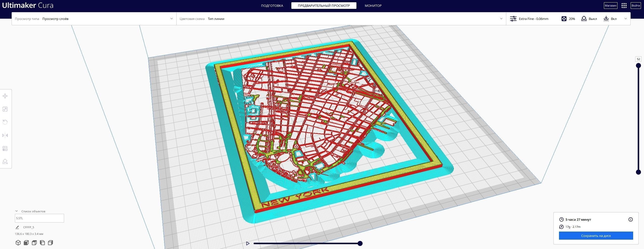Select the ПРЕДВАРИТЕЛЬНЫЙ ПРОСМОТР stage tab
Screen dimensions: 644x249
coord(324,6)
